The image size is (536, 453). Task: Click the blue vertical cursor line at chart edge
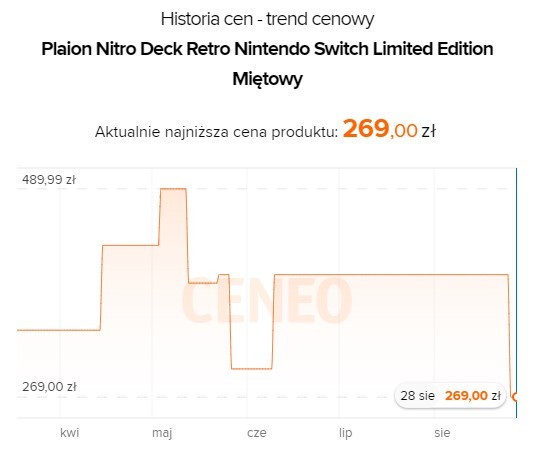tap(517, 293)
